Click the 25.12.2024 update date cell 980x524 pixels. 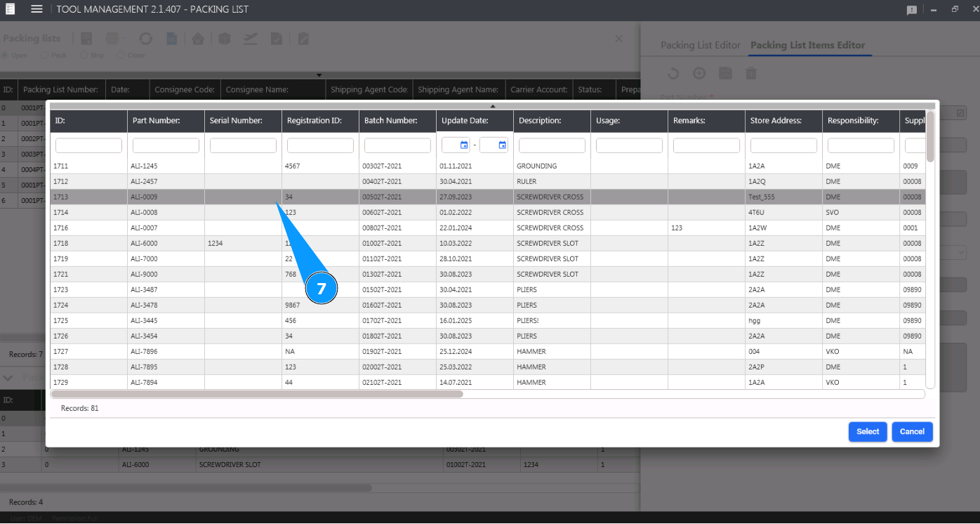(x=475, y=352)
